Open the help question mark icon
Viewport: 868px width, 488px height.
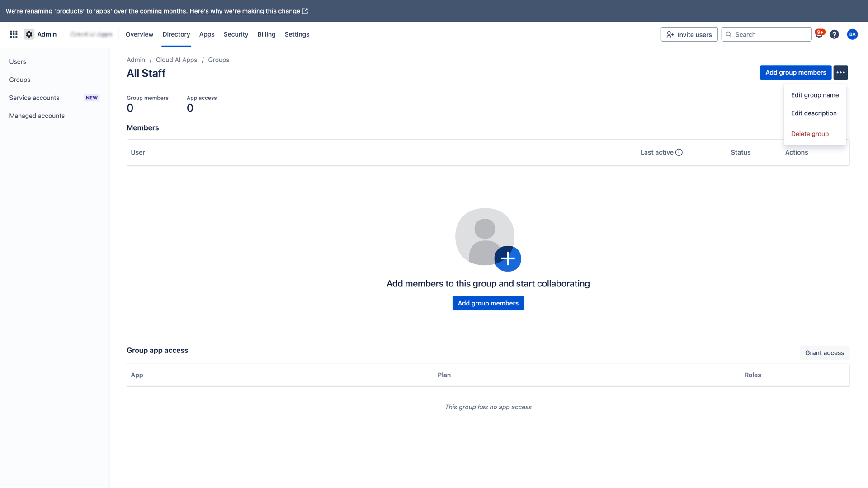[834, 34]
